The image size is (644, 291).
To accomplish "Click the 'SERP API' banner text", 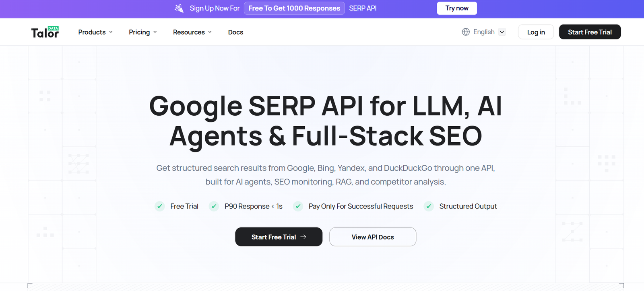I will pyautogui.click(x=363, y=8).
